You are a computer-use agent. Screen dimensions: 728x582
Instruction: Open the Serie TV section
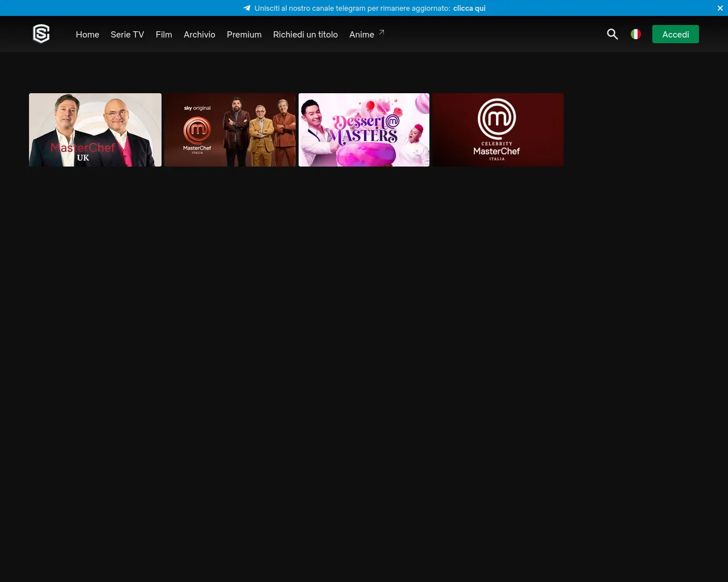coord(127,35)
